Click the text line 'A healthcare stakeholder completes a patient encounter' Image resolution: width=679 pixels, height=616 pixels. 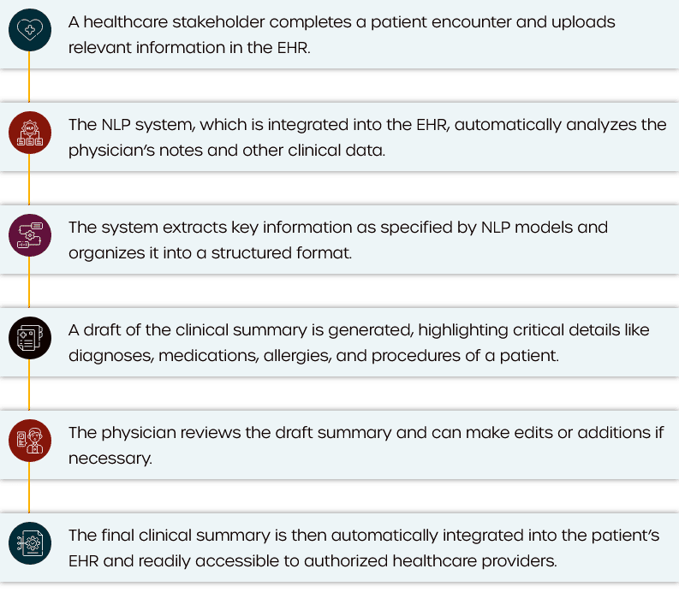(x=342, y=22)
